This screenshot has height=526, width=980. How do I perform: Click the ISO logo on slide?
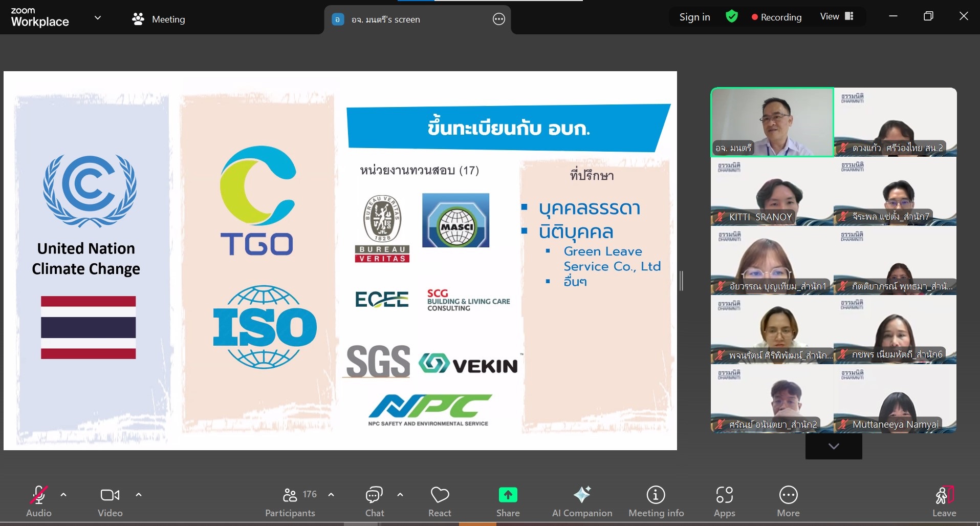[265, 327]
